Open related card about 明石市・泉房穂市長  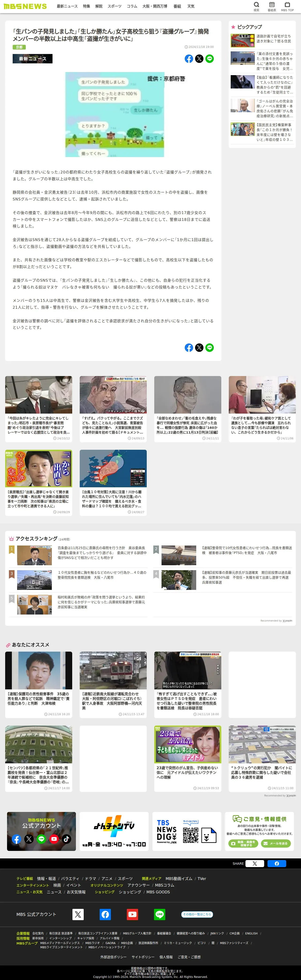[x=38, y=409]
